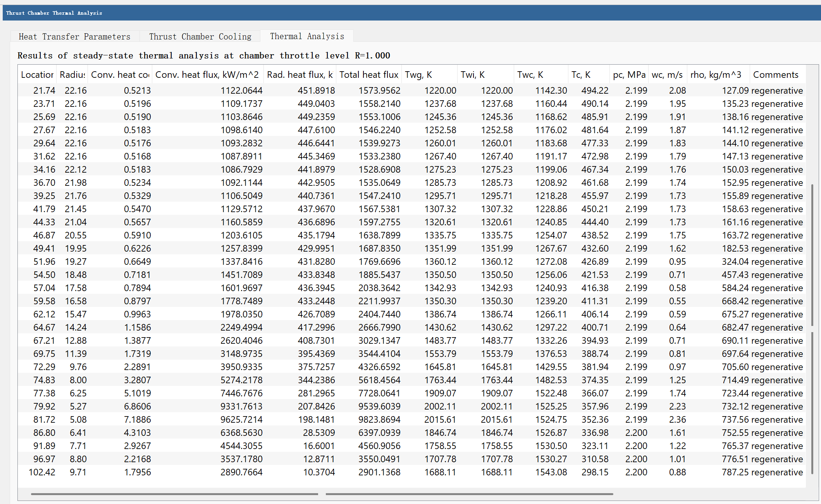Click the Twc, K column header

[x=529, y=74]
